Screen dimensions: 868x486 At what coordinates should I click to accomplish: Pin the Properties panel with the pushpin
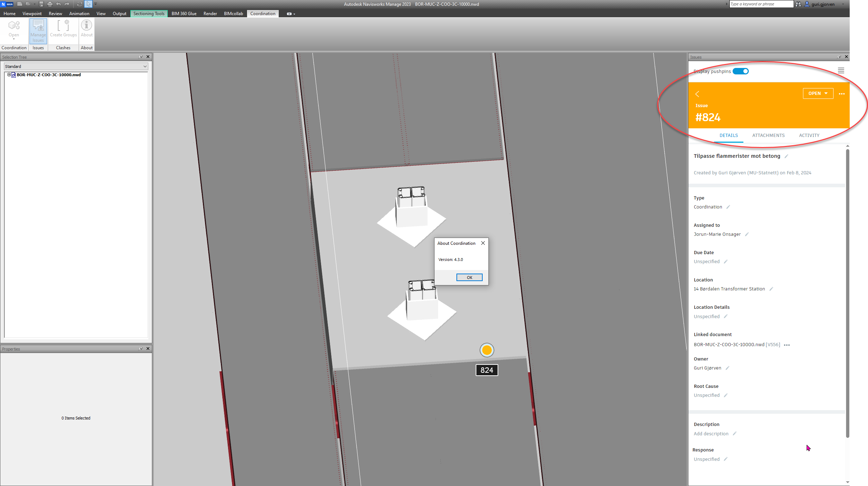(x=140, y=349)
